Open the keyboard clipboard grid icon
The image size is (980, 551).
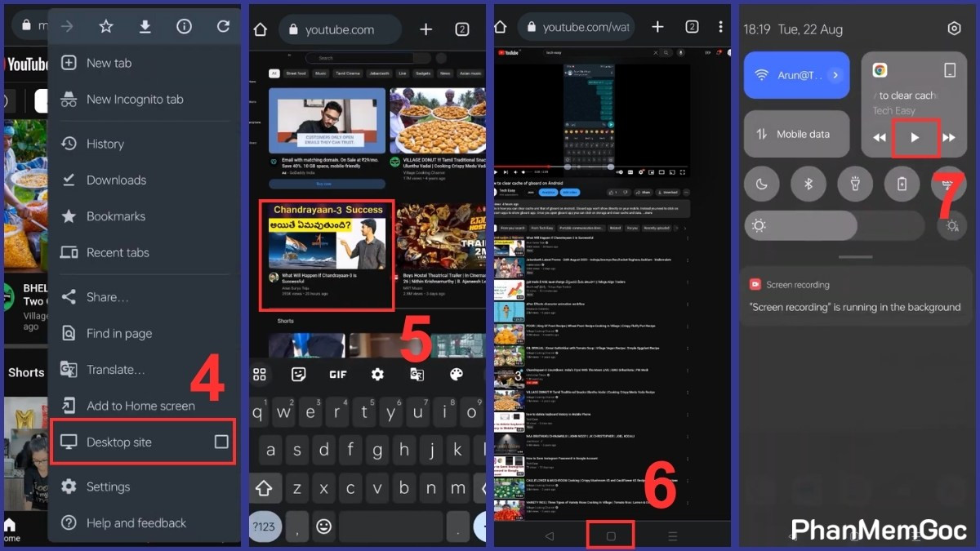[x=260, y=374]
